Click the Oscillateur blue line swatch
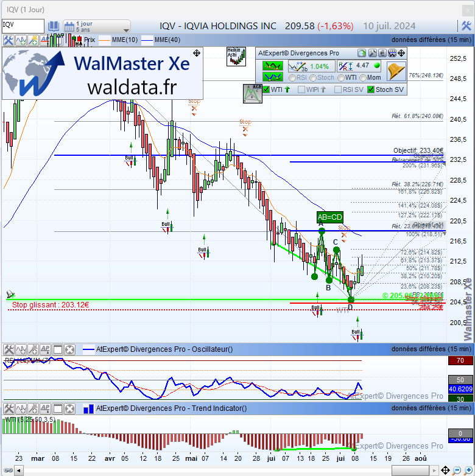 tap(88, 350)
